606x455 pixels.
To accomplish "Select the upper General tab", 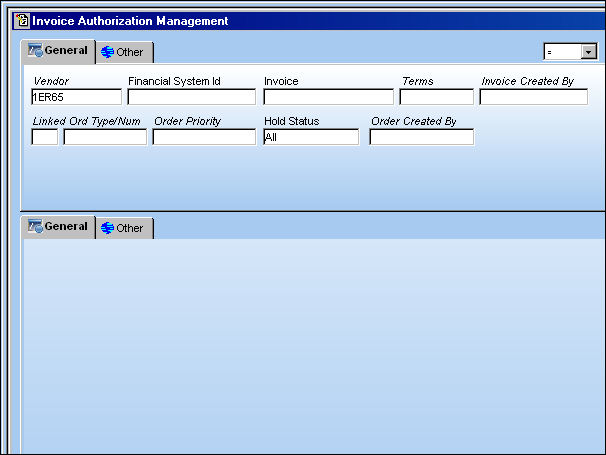I will point(58,51).
